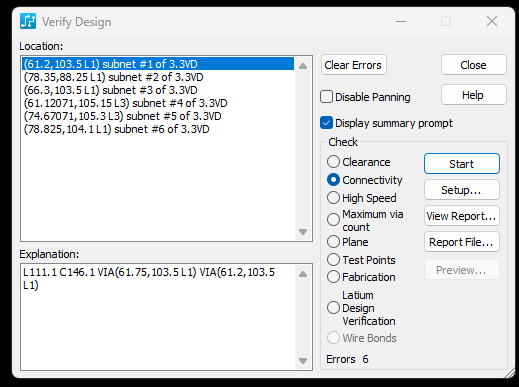Viewport: 519px width, 387px height.
Task: Select Maximum via count check
Action: point(333,220)
